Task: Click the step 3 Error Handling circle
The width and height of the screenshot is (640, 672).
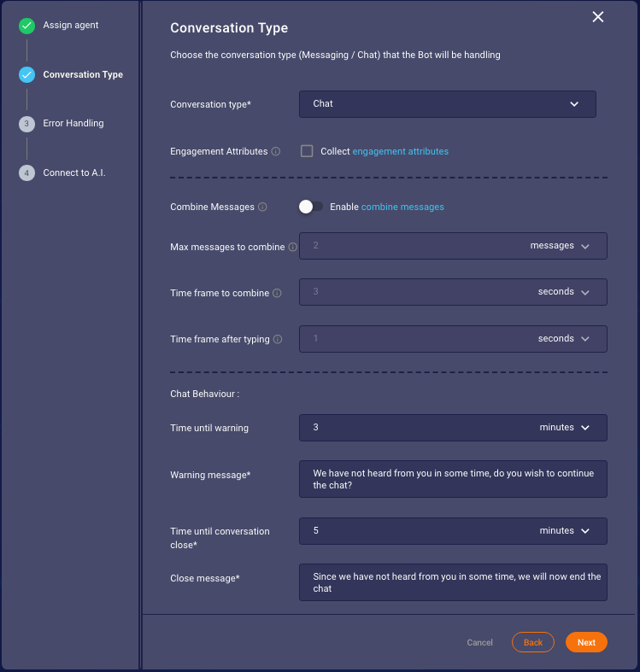Action: pos(26,124)
